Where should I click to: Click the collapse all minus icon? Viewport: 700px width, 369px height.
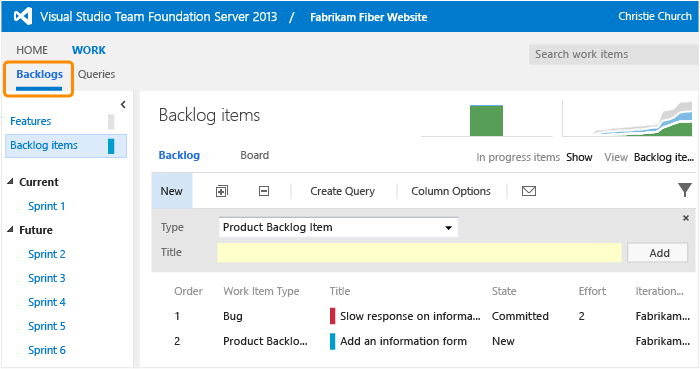264,191
